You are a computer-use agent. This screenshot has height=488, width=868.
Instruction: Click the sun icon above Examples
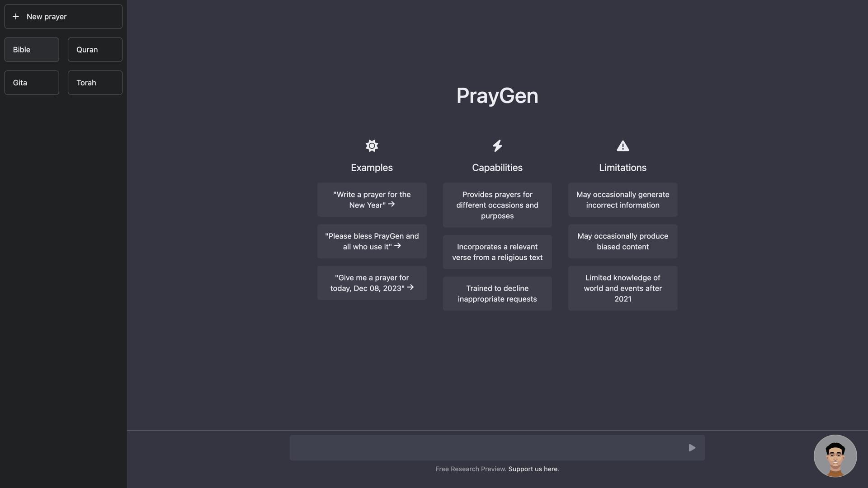(x=372, y=145)
